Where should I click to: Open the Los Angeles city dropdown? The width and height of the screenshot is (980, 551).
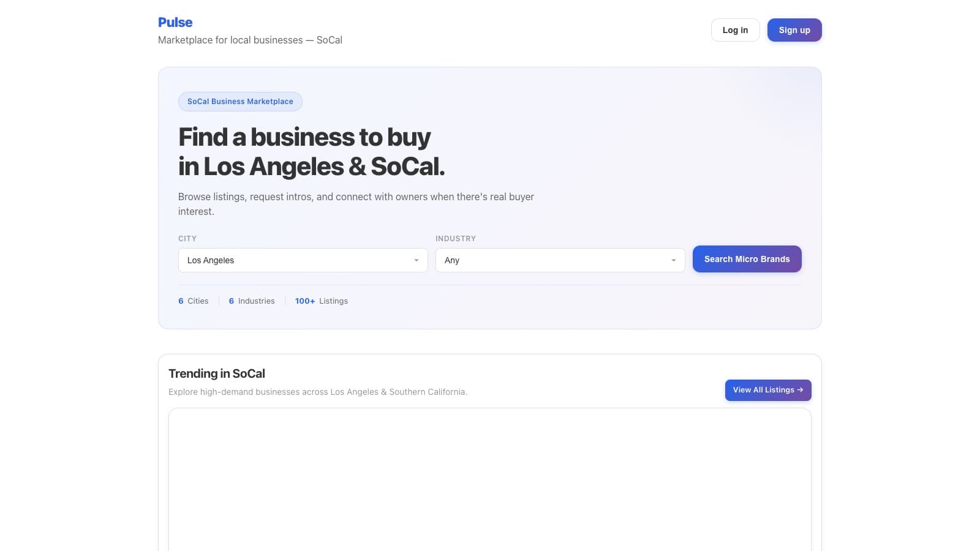click(x=303, y=260)
